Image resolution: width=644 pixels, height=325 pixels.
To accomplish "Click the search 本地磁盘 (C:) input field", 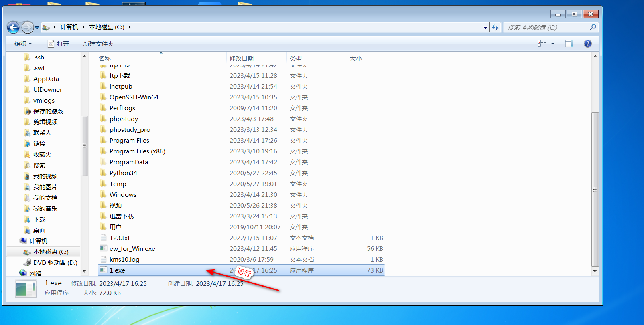I will [x=546, y=27].
